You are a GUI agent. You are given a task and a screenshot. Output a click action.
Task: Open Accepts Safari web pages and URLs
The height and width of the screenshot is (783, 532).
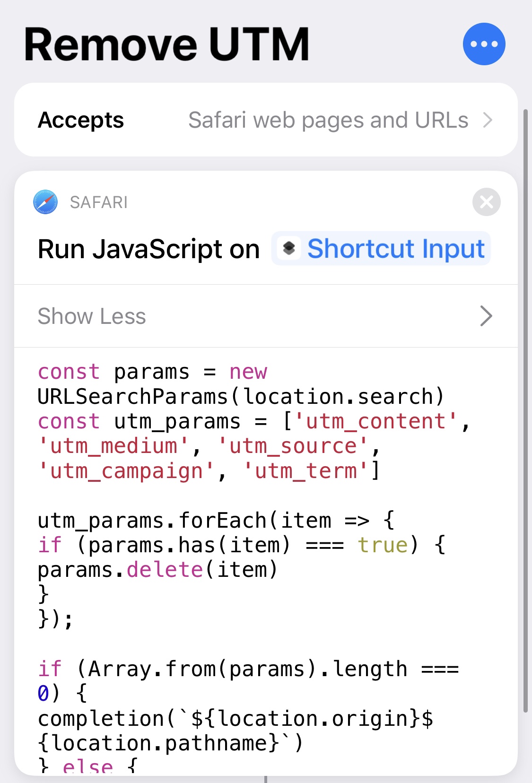266,120
